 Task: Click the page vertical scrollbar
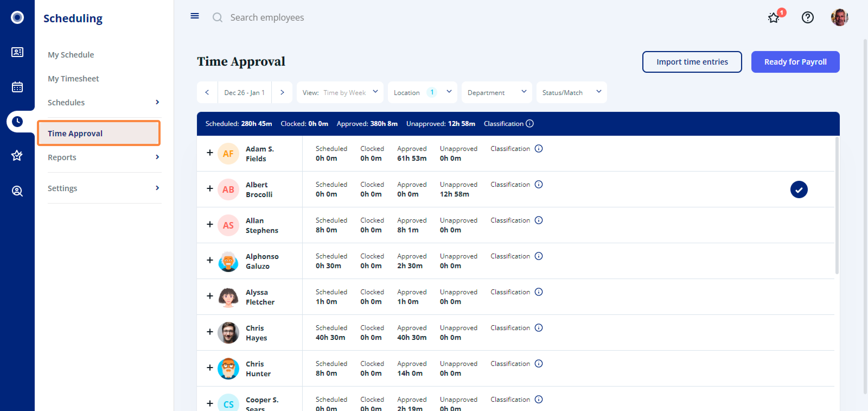click(865, 216)
